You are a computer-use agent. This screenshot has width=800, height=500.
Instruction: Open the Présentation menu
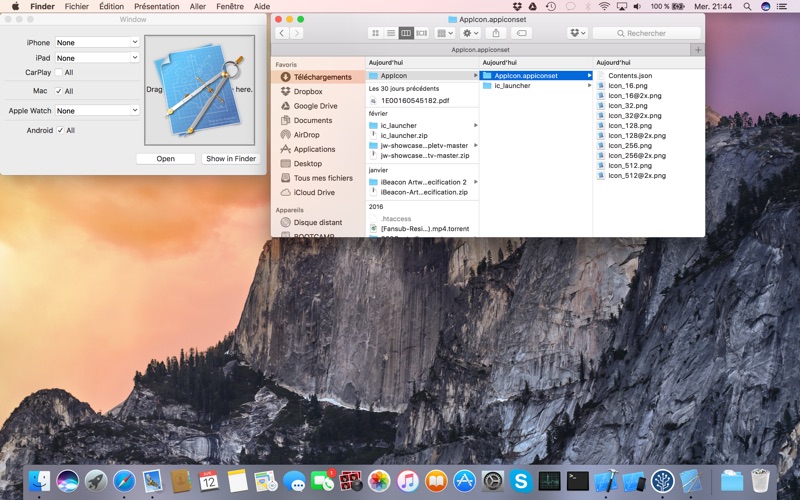[x=157, y=6]
